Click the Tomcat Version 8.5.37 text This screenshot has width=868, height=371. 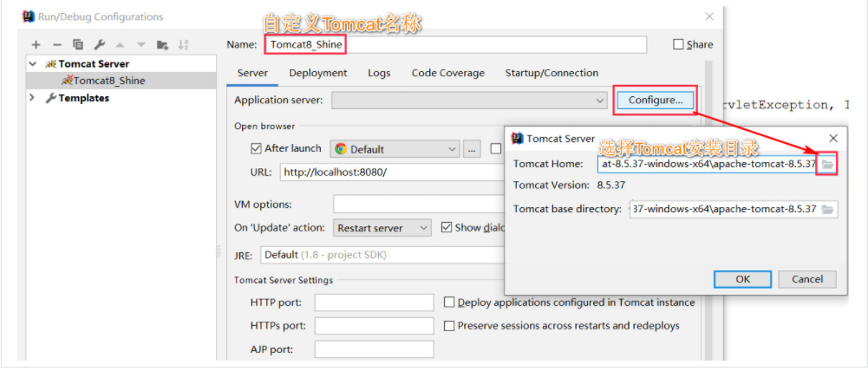[x=610, y=185]
